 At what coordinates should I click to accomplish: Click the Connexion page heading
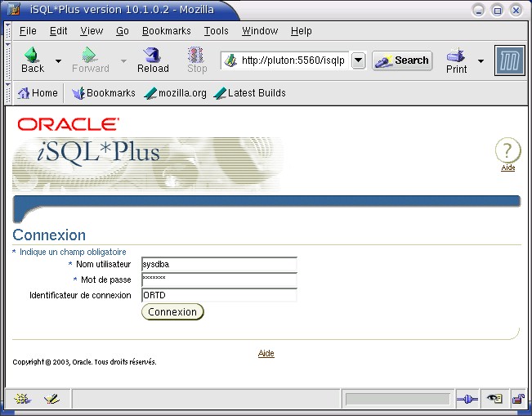point(49,235)
